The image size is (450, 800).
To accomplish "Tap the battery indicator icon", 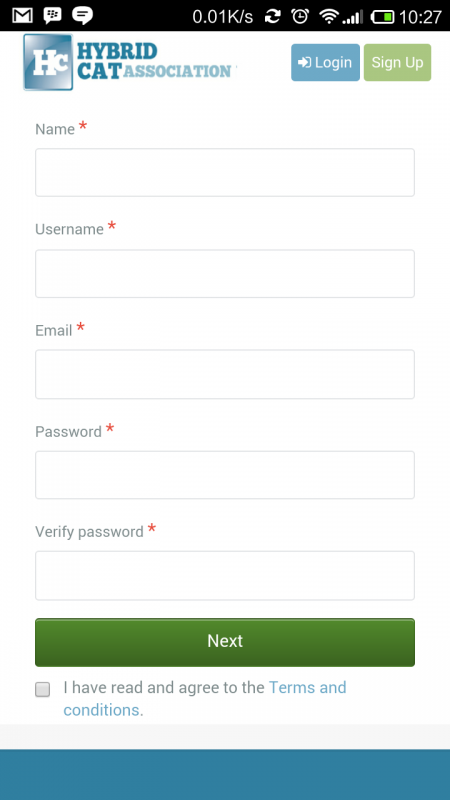I will coord(383,17).
